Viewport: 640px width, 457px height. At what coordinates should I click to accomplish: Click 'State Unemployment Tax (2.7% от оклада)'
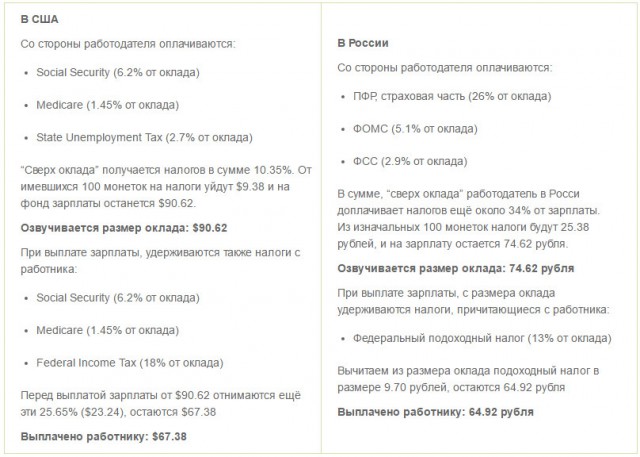[144, 138]
